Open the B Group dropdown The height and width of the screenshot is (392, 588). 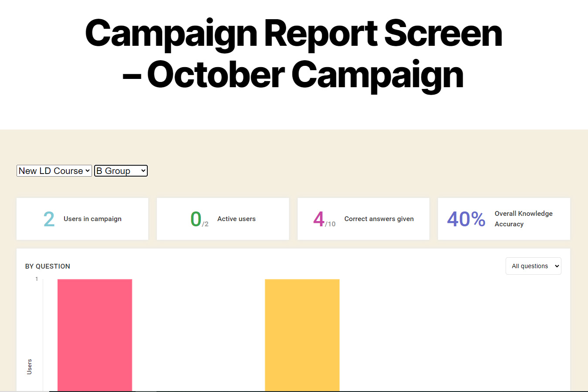pos(121,171)
